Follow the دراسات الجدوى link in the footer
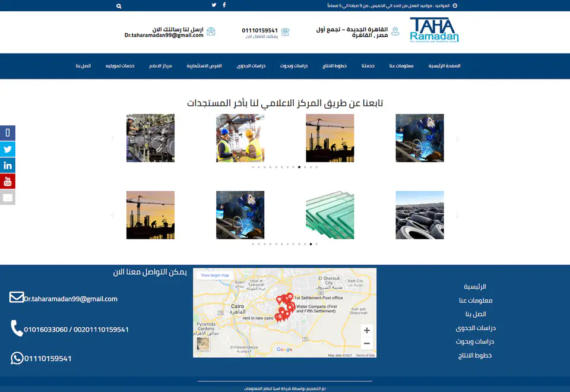 click(476, 328)
